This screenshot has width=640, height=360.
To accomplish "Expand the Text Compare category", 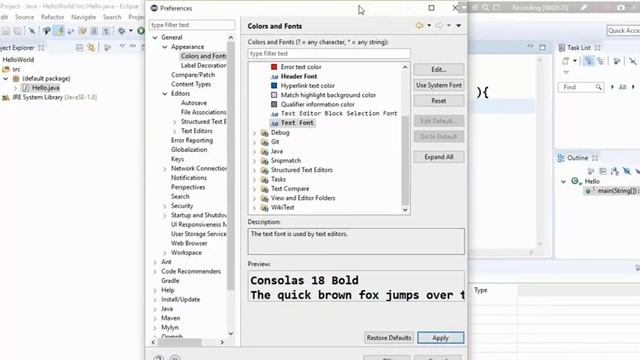I will [x=254, y=189].
